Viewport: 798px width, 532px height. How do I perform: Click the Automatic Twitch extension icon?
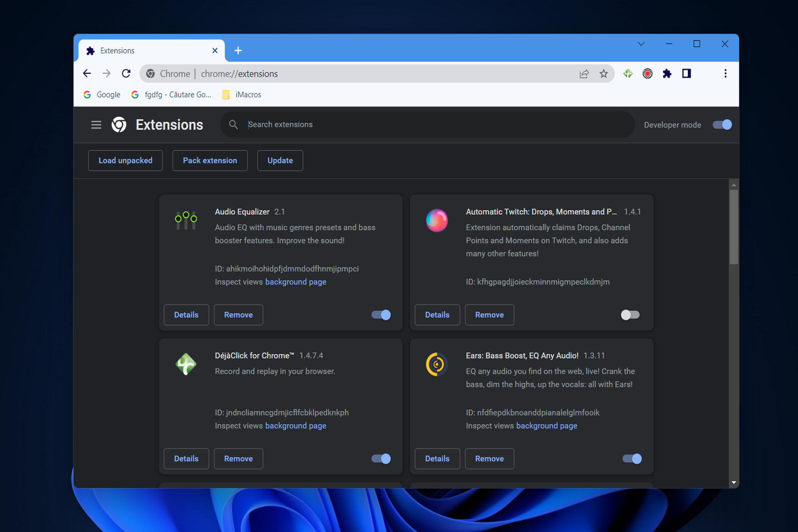tap(437, 220)
